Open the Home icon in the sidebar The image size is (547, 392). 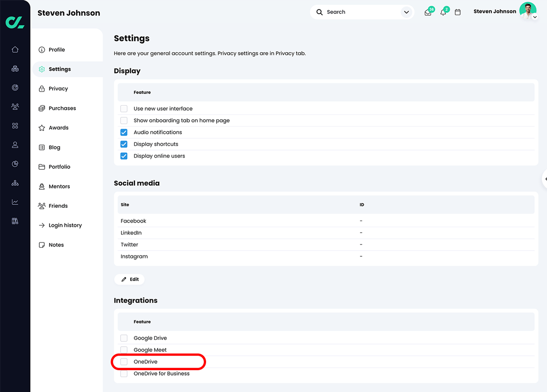[15, 49]
